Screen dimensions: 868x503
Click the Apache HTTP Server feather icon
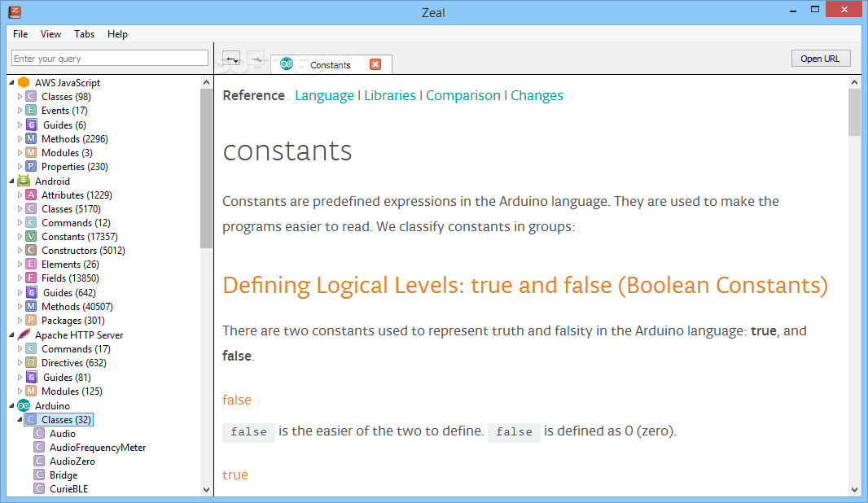click(x=24, y=335)
